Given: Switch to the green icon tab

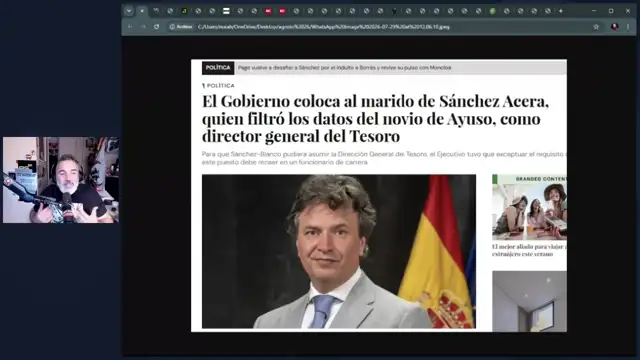Looking at the screenshot, I should click(492, 11).
